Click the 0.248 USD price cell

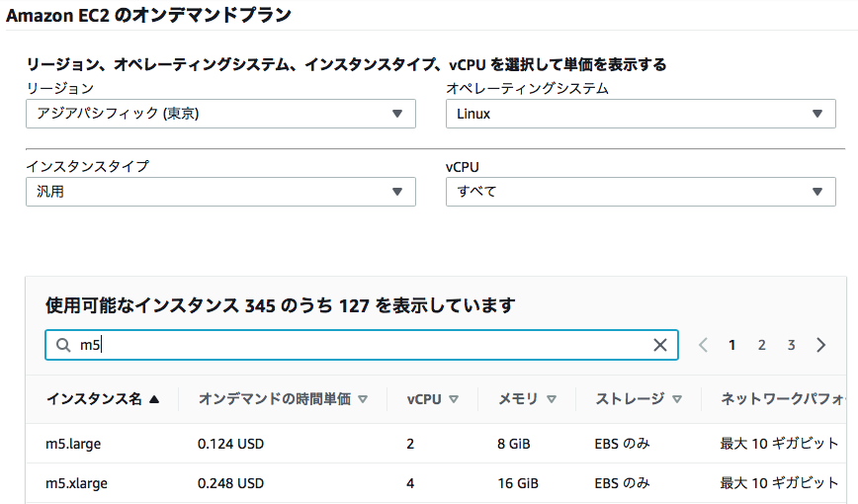pyautogui.click(x=231, y=484)
